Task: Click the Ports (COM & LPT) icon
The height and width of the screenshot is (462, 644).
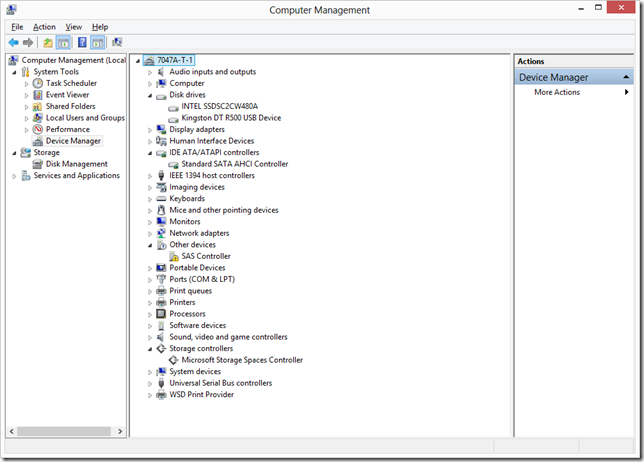Action: point(161,279)
